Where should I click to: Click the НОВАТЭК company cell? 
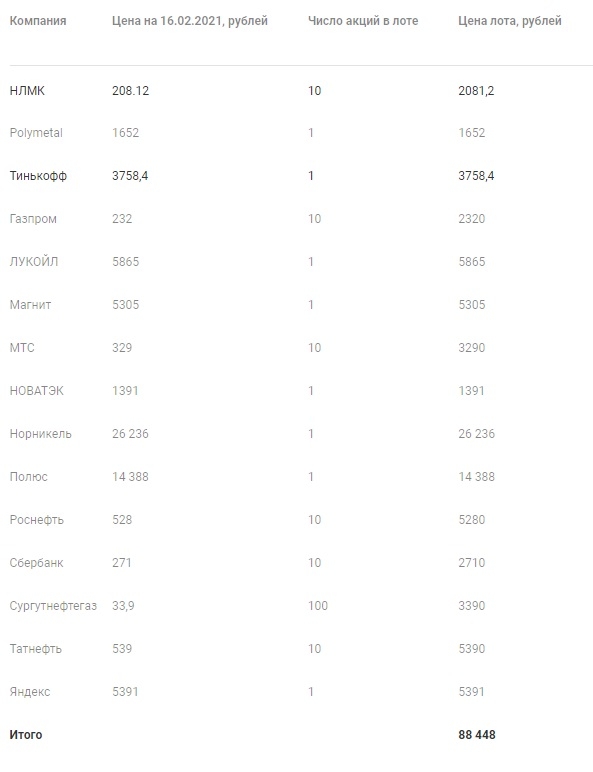coord(36,391)
